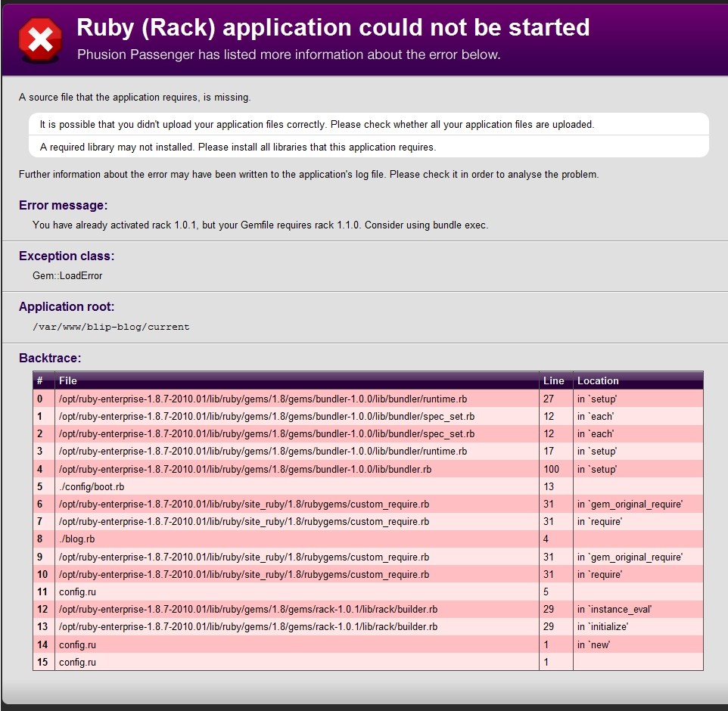Image resolution: width=728 pixels, height=711 pixels.
Task: Click the 'Gem::LoadError' exception class value
Action: [67, 275]
